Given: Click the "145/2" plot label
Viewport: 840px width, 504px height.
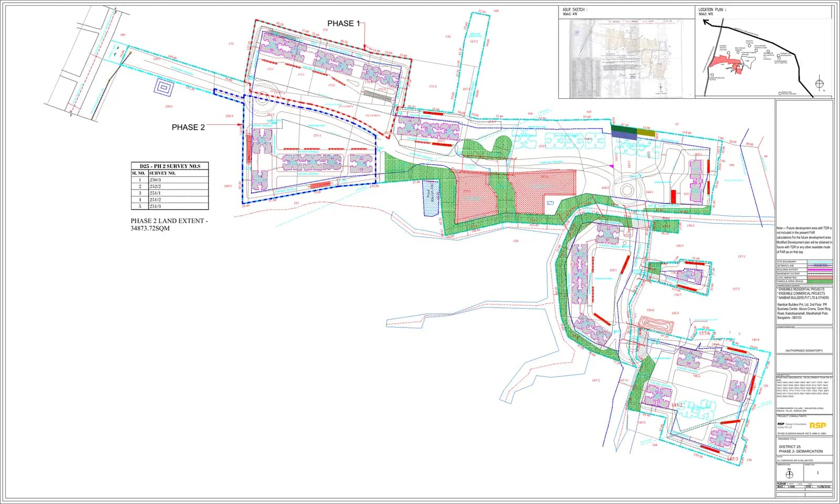Looking at the screenshot, I should pos(677,405).
